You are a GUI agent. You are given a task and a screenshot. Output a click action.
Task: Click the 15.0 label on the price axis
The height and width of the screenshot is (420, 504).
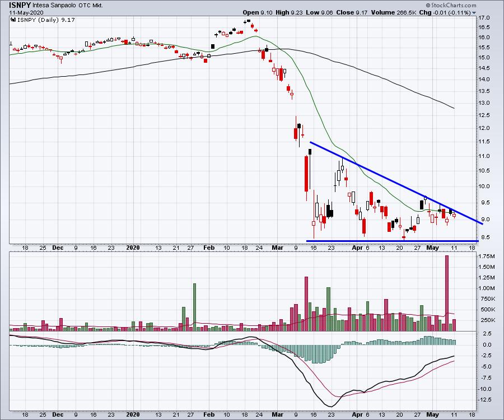(484, 58)
